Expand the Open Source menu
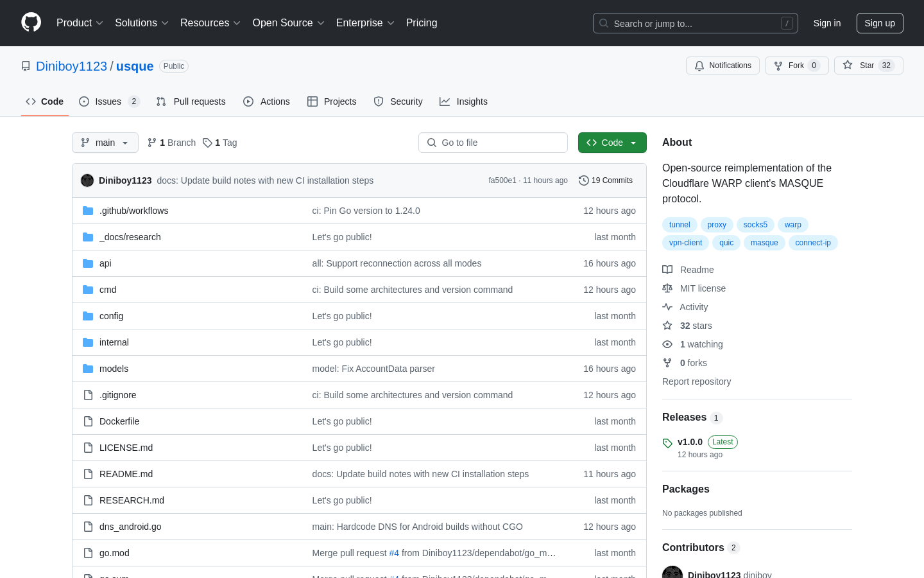The height and width of the screenshot is (578, 924). (288, 22)
